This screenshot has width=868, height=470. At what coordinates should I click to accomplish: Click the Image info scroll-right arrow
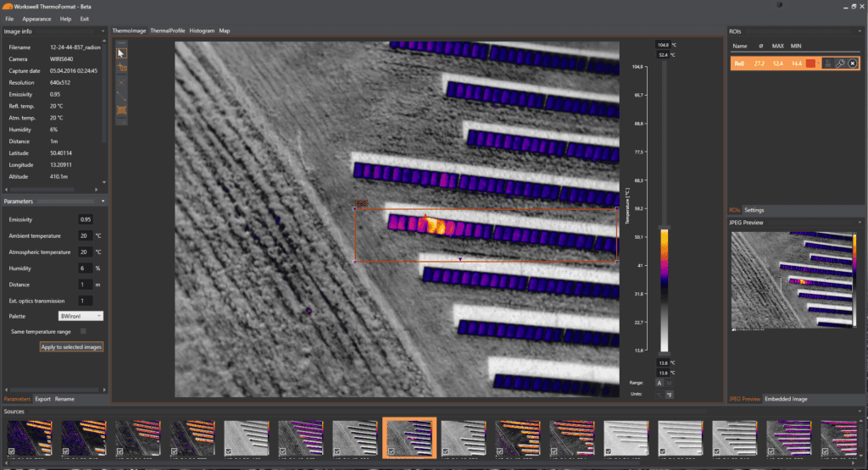point(97,190)
